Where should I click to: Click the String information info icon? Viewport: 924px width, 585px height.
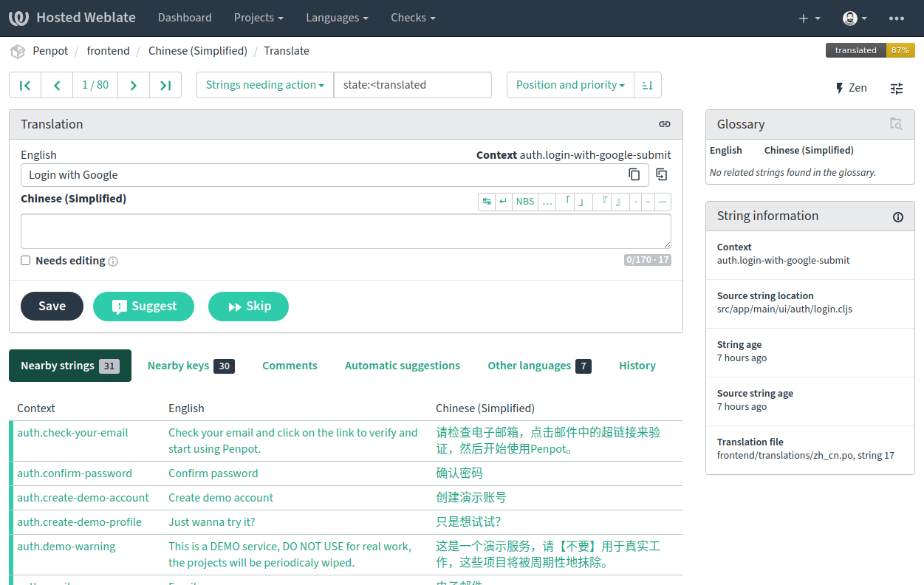pos(898,216)
